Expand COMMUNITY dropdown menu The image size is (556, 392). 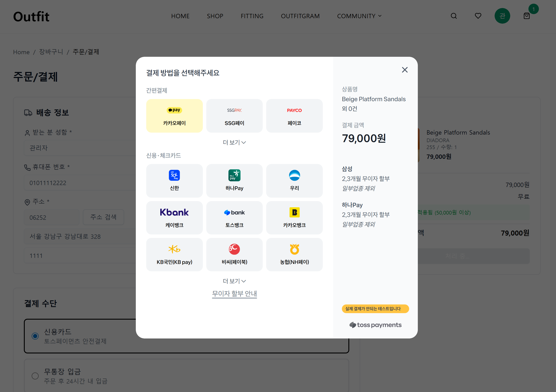pos(359,16)
